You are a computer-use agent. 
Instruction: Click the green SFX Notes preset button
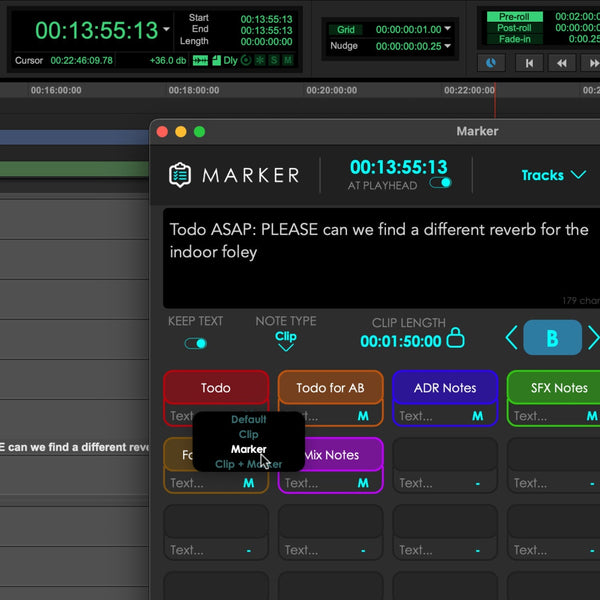point(555,388)
